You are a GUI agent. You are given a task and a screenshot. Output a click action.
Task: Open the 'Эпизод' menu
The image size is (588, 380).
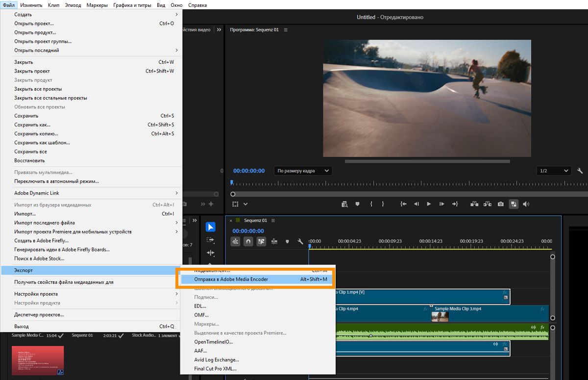click(73, 5)
